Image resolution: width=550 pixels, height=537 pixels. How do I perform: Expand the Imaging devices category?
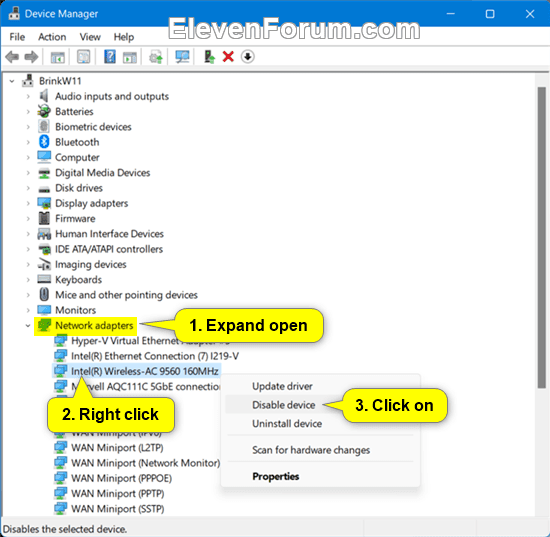28,264
